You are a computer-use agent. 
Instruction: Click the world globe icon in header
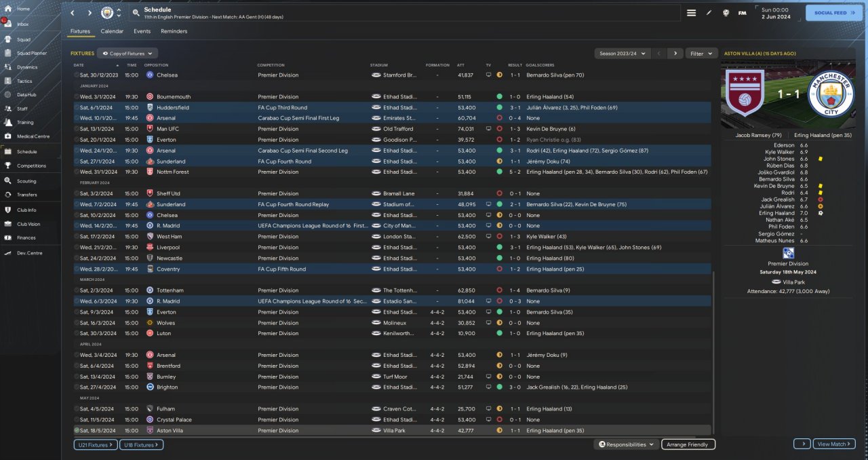[x=726, y=13]
